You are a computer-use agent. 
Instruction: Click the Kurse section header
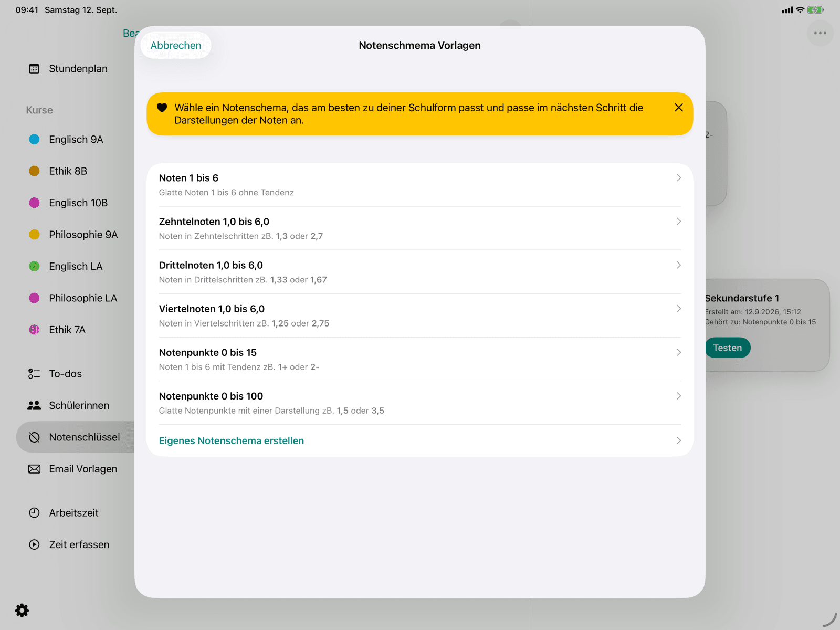(39, 110)
